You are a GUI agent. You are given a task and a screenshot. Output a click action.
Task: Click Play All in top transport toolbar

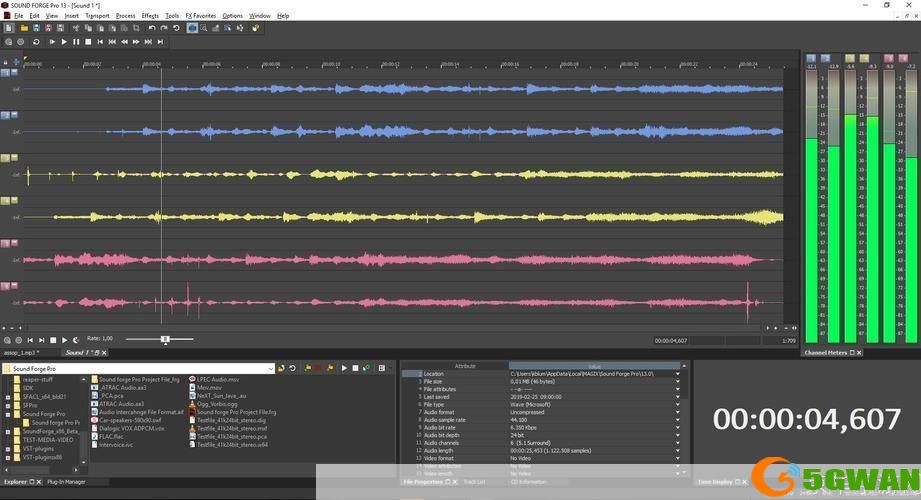coord(52,42)
